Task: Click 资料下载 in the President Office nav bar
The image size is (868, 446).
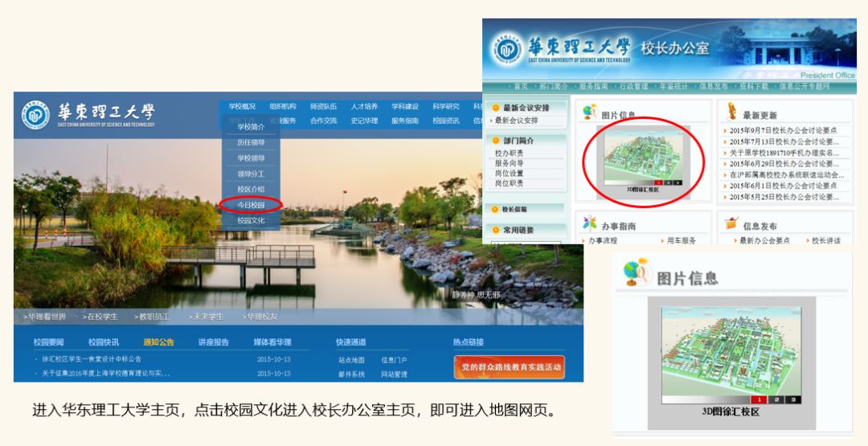Action: point(754,86)
